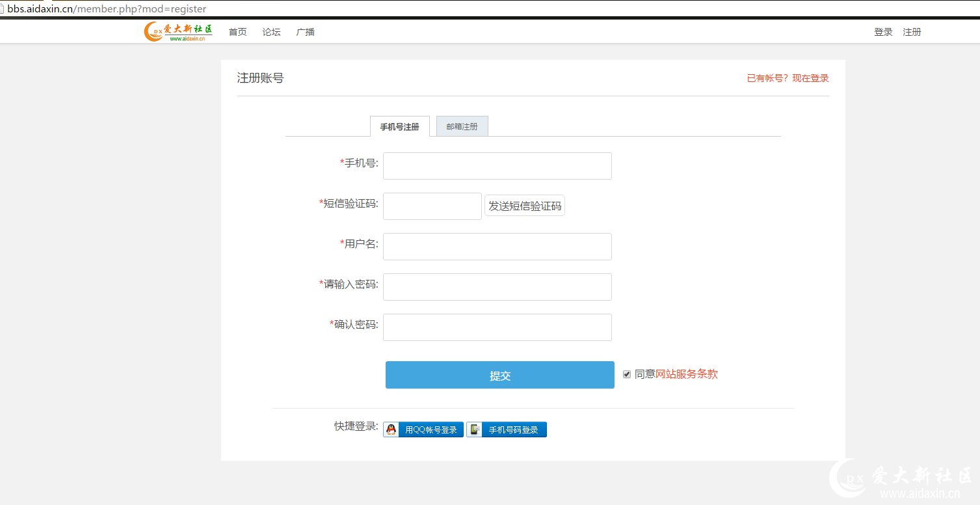Toggle the 同意 terms agreement checkbox
Image resolution: width=980 pixels, height=505 pixels.
tap(627, 374)
